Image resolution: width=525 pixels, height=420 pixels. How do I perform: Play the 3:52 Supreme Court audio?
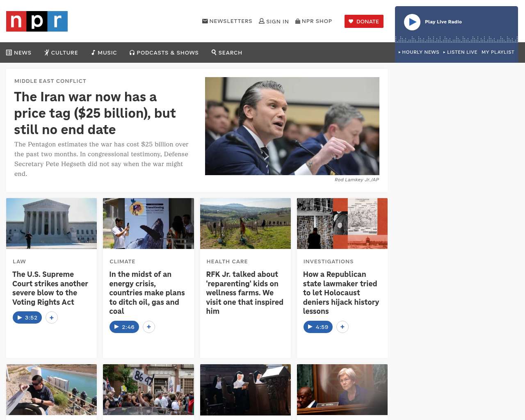point(27,318)
